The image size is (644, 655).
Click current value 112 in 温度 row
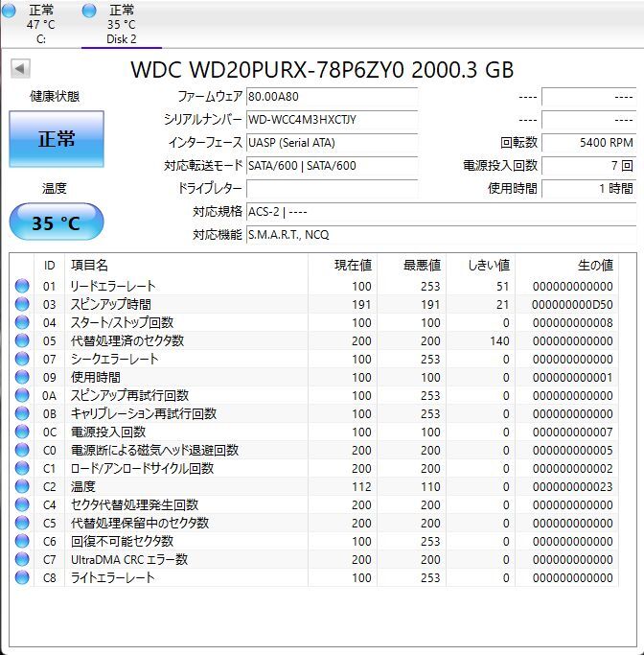coord(361,486)
